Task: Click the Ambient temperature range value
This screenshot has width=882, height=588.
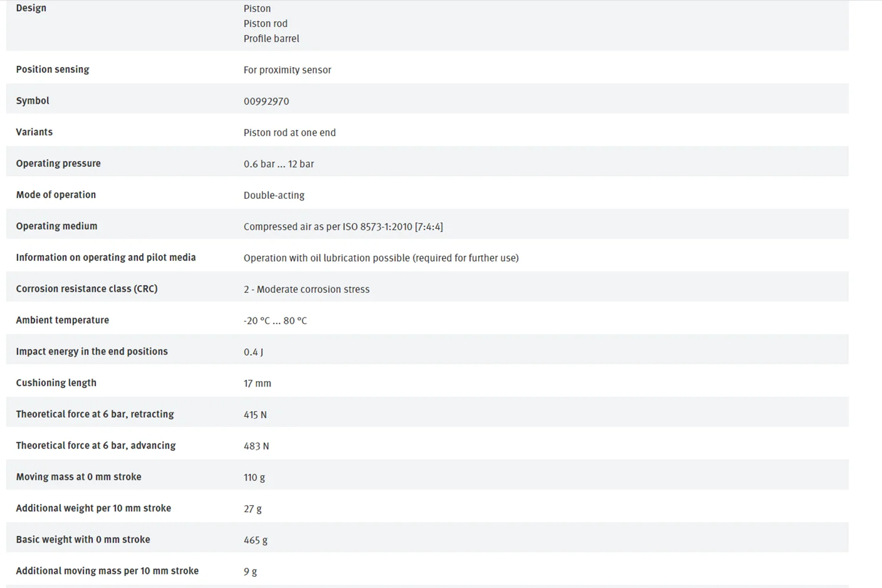Action: point(275,320)
